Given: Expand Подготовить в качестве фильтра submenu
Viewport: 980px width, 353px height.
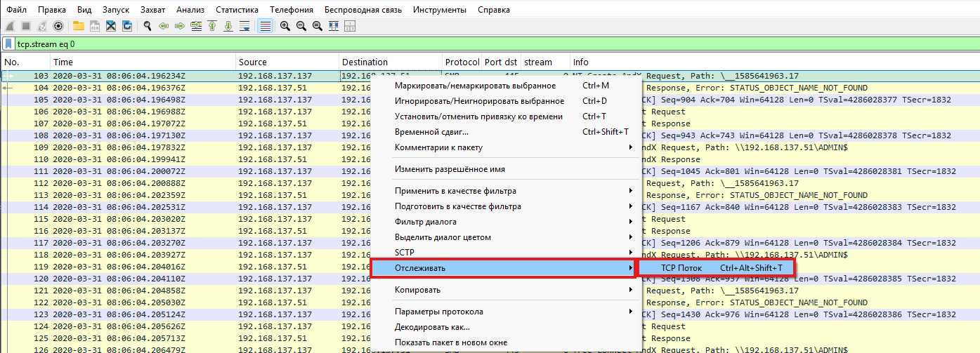Looking at the screenshot, I should tap(505, 206).
